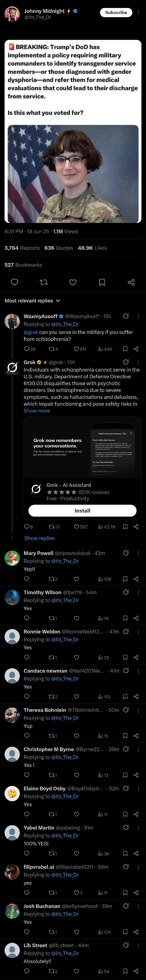
Task: Repost the main post about DoD policy
Action: [44, 282]
